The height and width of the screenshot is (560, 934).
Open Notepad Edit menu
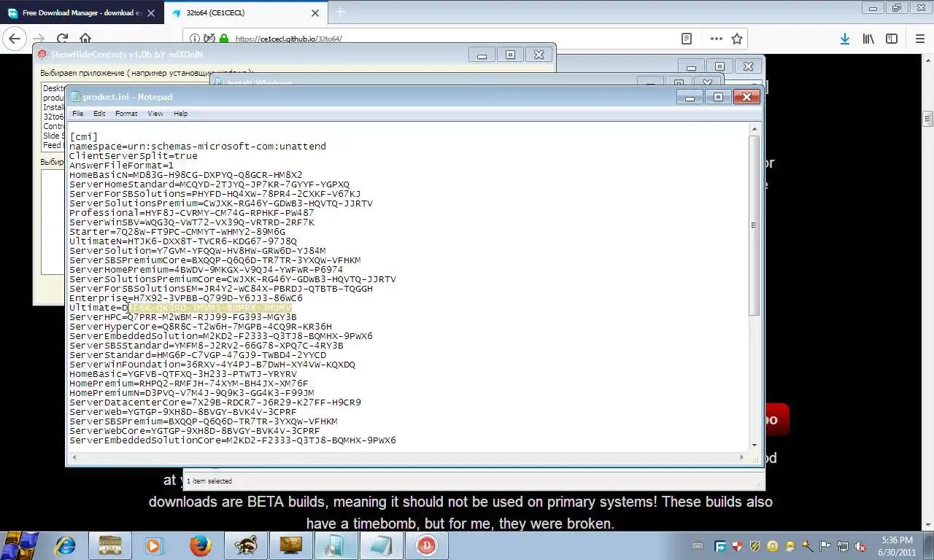pyautogui.click(x=99, y=114)
